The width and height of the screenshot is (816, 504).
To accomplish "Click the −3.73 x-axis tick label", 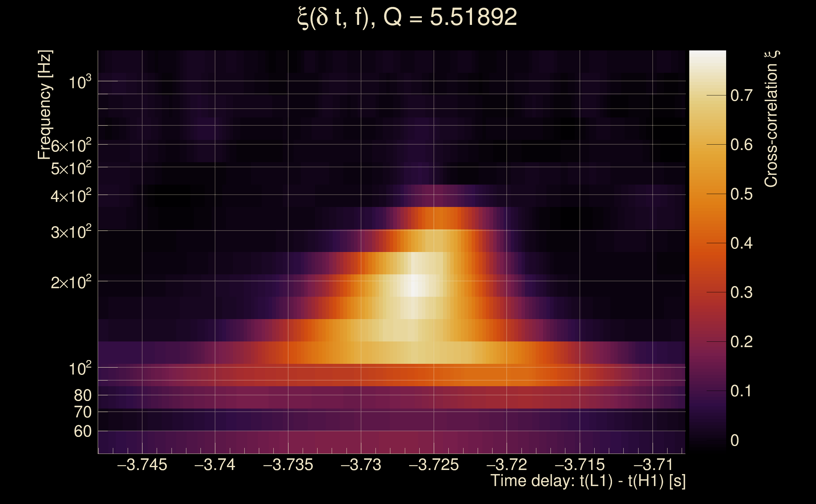I will point(361,465).
